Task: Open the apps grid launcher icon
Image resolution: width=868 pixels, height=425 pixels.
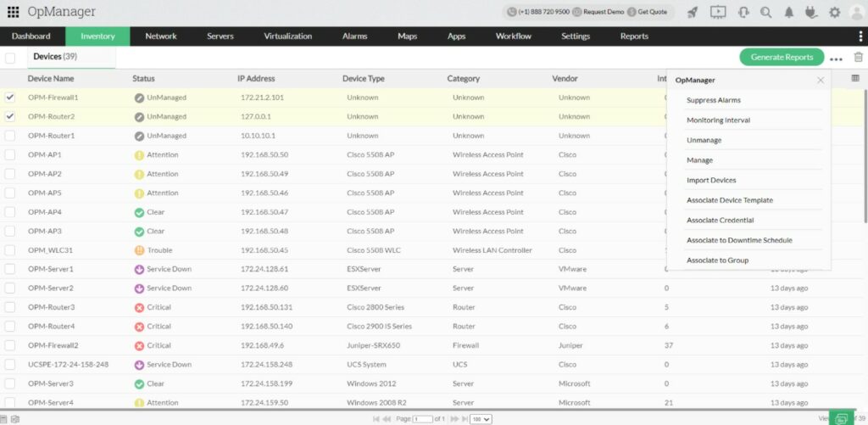Action: [13, 12]
